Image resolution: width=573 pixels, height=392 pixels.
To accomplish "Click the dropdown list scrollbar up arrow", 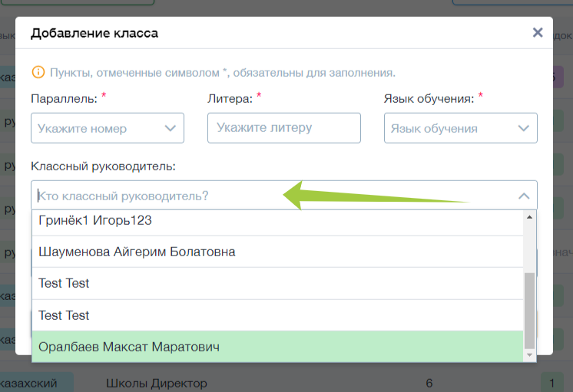I will tap(529, 217).
